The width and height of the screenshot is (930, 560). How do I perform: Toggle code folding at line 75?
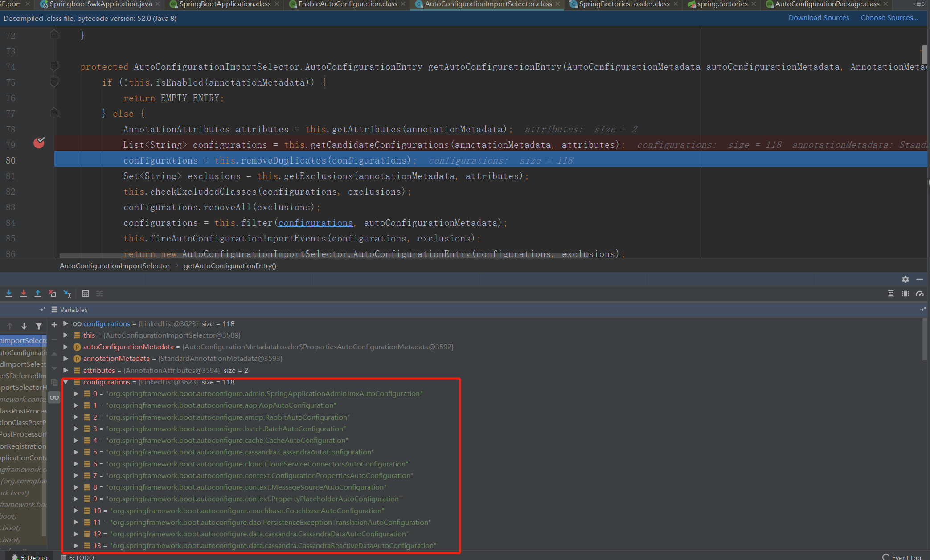[x=54, y=82]
